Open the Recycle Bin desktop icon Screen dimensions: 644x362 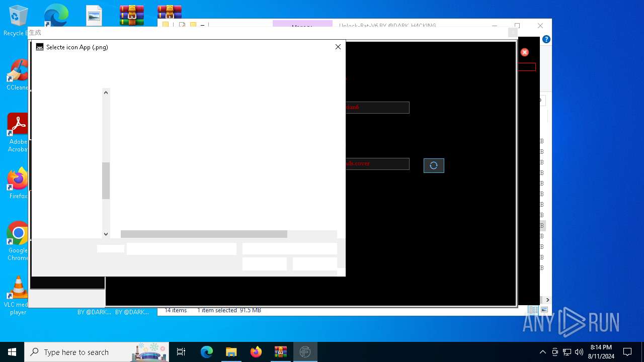pyautogui.click(x=18, y=21)
